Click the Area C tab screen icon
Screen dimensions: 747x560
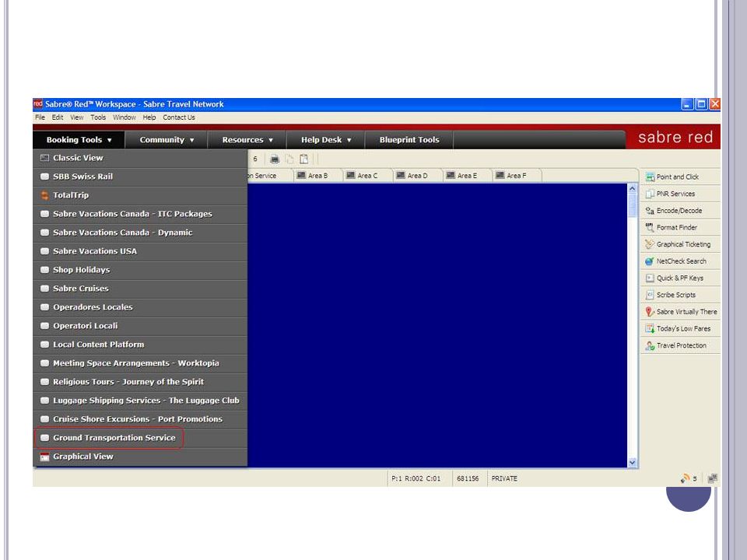[x=351, y=175]
